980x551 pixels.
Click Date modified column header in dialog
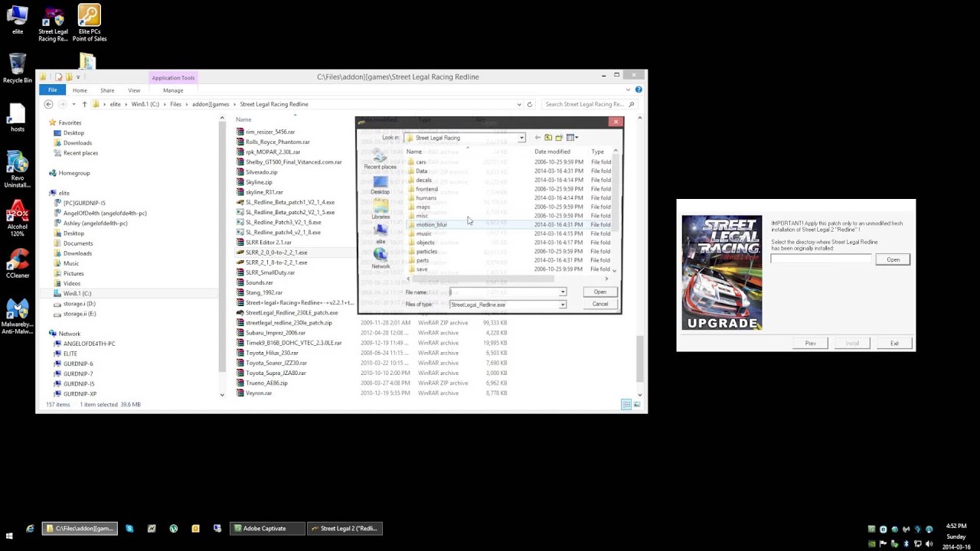[x=552, y=152]
